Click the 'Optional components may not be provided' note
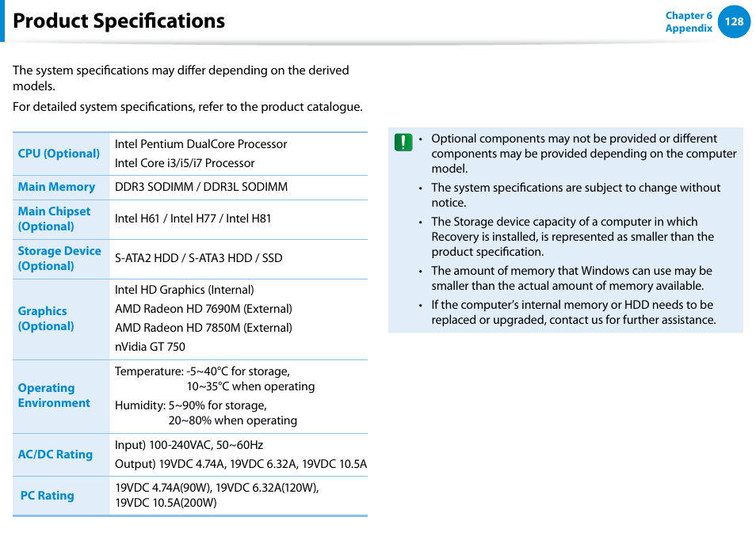Image resolution: width=756 pixels, height=536 pixels. click(584, 154)
